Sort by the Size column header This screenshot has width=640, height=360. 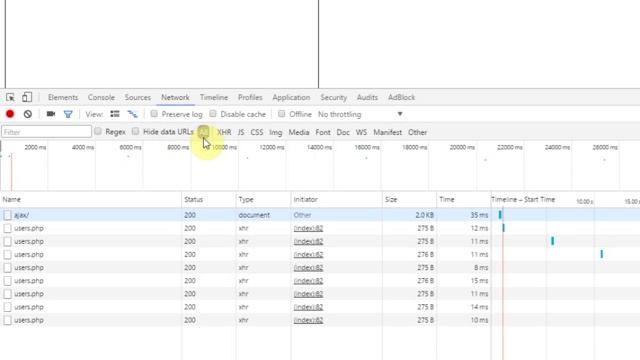click(x=409, y=200)
